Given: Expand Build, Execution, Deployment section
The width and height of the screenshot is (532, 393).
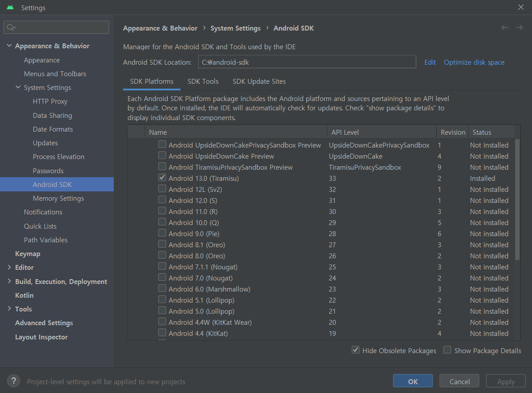Looking at the screenshot, I should click(x=9, y=281).
